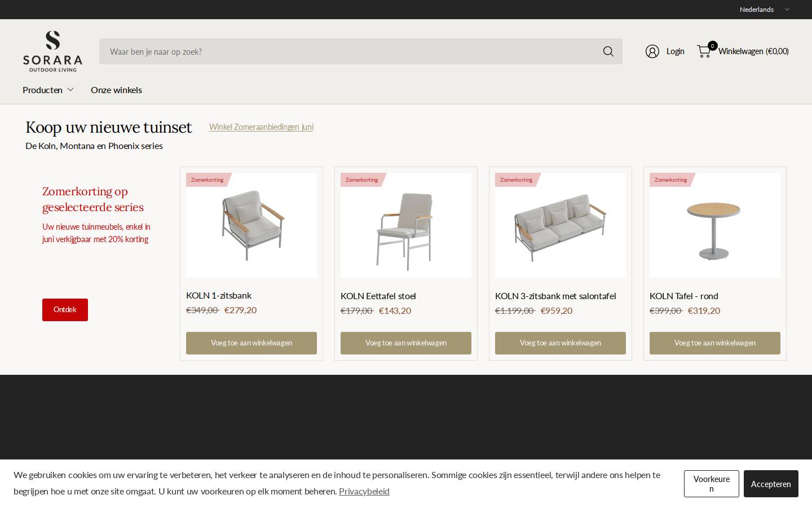
Task: Open the KOLN Eettafel stoel product image
Action: pyautogui.click(x=406, y=225)
